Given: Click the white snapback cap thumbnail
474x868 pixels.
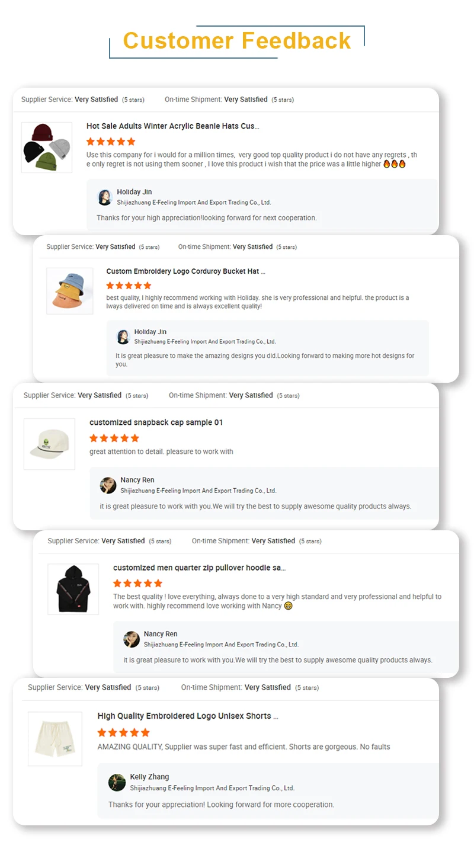Looking at the screenshot, I should 49,444.
